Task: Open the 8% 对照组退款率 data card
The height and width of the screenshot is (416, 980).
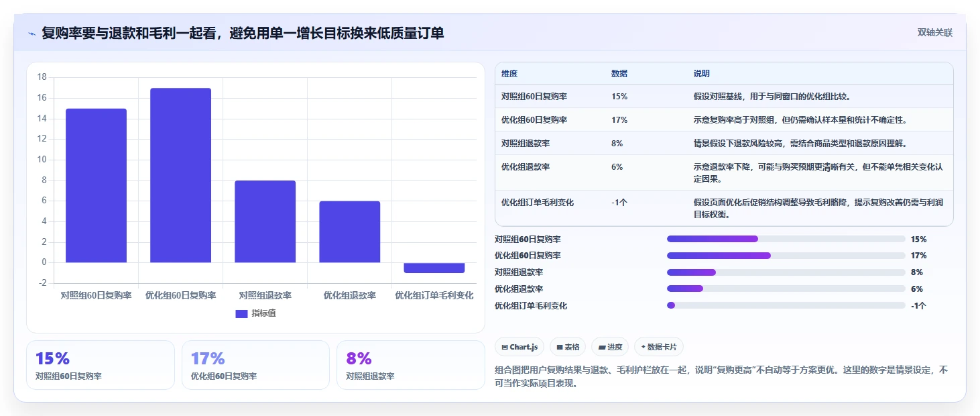Action: (410, 365)
